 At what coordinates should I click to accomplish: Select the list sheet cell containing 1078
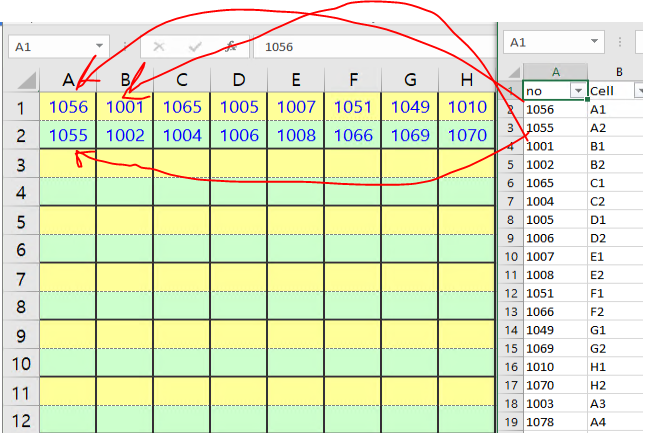tap(555, 422)
